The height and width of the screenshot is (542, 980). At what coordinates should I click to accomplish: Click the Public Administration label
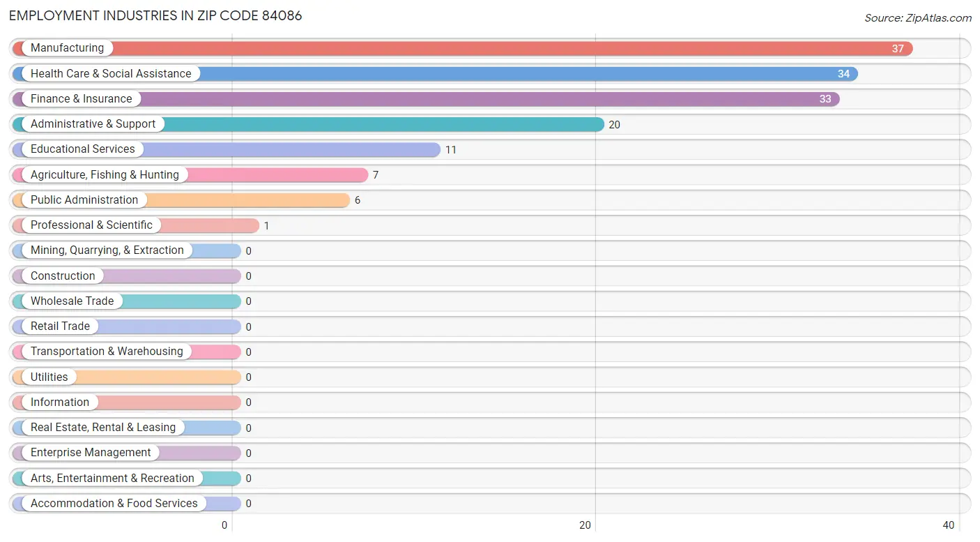(84, 200)
